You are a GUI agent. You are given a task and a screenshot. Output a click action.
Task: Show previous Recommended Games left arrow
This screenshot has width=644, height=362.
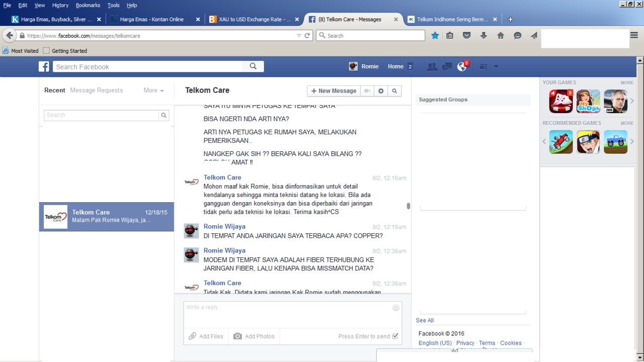tap(544, 141)
